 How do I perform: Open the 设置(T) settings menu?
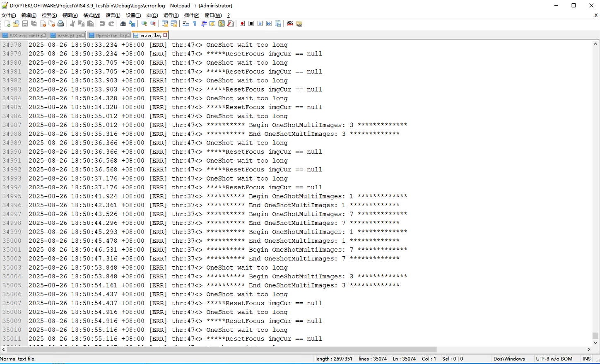(133, 15)
